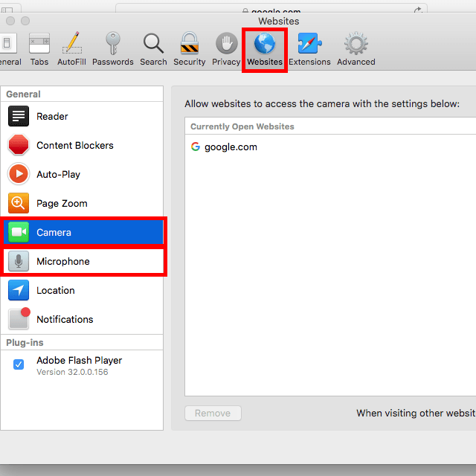The image size is (476, 476).
Task: Select Notifications in the sidebar
Action: click(x=82, y=319)
